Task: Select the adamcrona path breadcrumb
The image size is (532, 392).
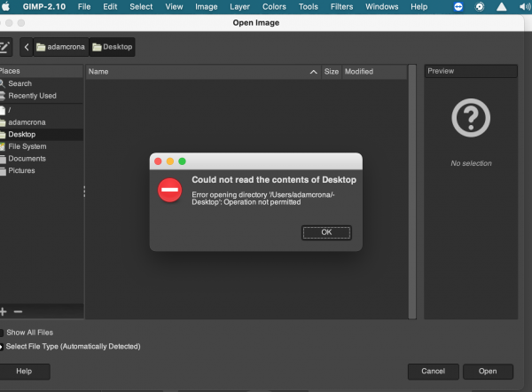Action: coord(61,47)
